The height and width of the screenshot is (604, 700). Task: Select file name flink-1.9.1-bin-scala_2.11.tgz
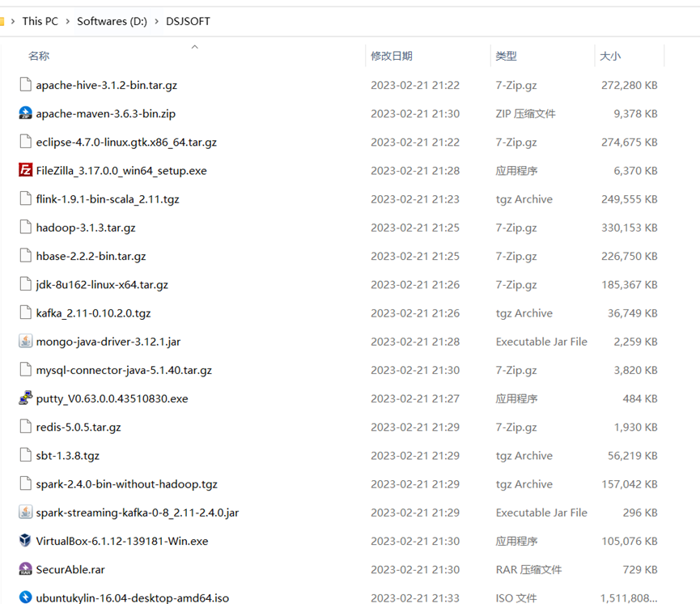pos(108,199)
